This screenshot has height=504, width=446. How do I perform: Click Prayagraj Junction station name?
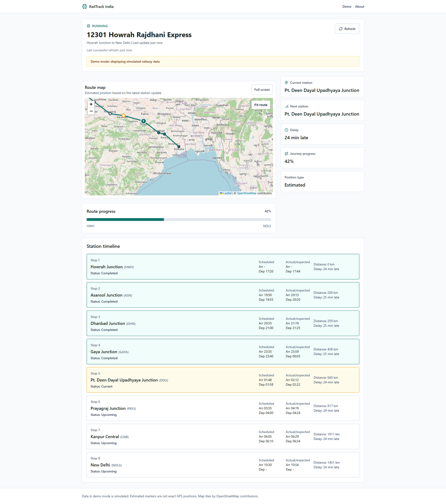pos(108,408)
